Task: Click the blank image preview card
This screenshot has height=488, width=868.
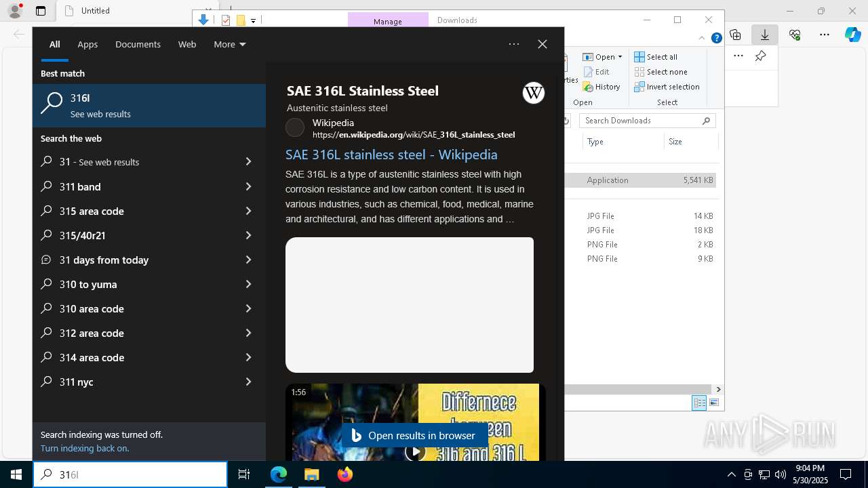Action: pos(410,305)
